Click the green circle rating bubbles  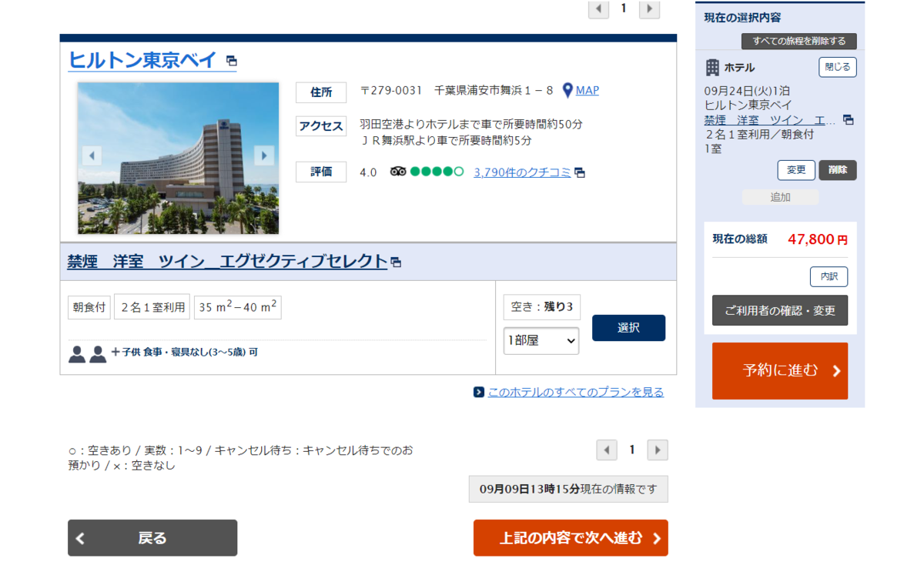[437, 172]
